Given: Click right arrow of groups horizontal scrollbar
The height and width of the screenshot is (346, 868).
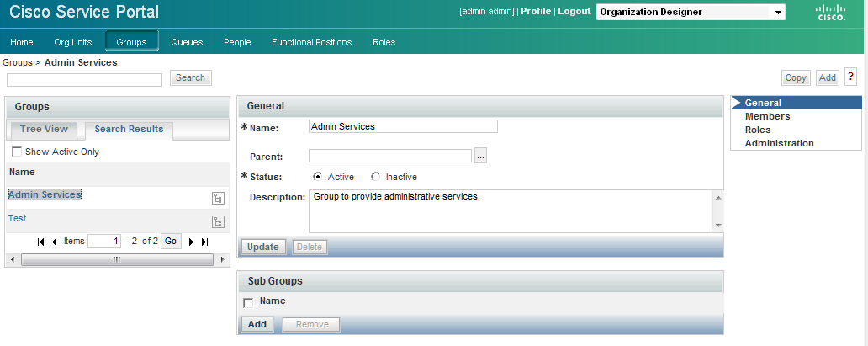Looking at the screenshot, I should click(222, 259).
